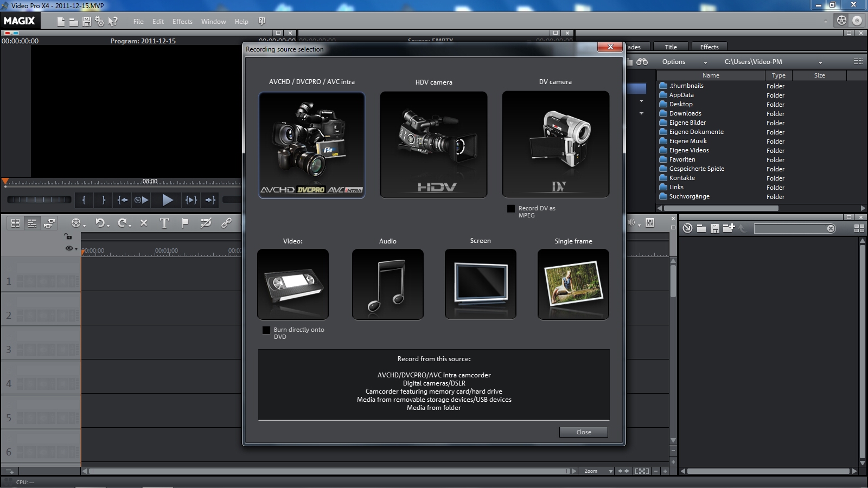The image size is (868, 488).
Task: Switch to Effects tab in media pool
Action: pyautogui.click(x=709, y=47)
